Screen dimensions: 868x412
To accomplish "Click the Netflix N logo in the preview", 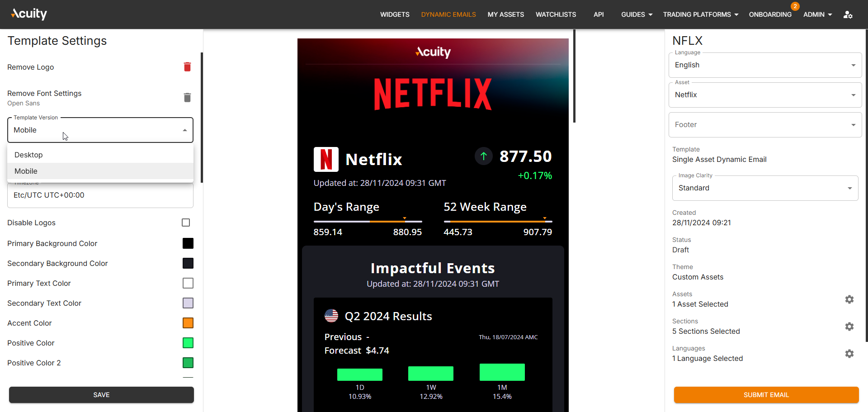I will 326,159.
